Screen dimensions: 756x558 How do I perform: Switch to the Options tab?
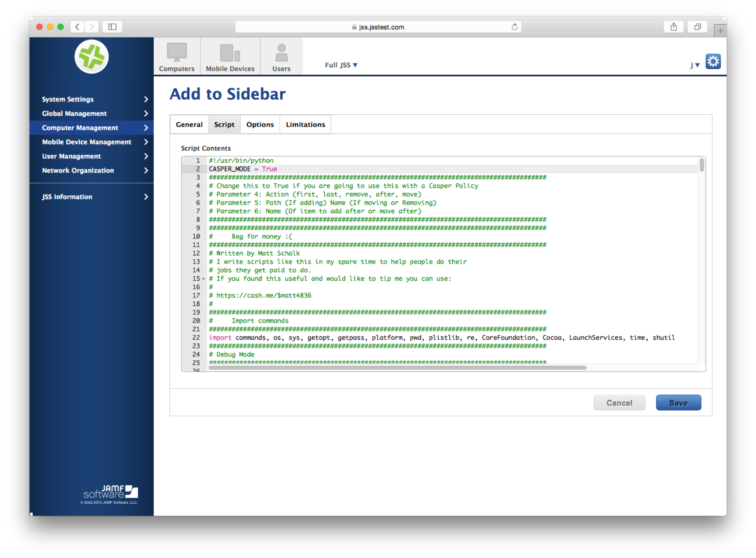(x=260, y=124)
